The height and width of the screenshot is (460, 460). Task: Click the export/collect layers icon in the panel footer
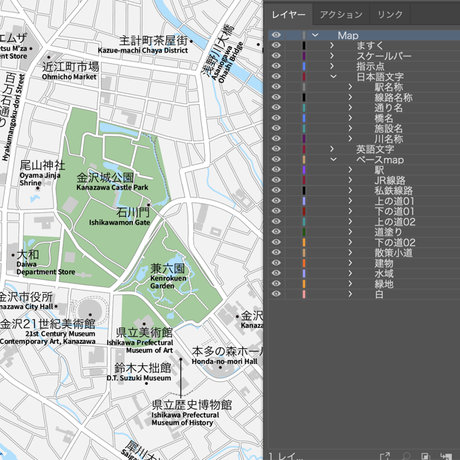click(385, 456)
